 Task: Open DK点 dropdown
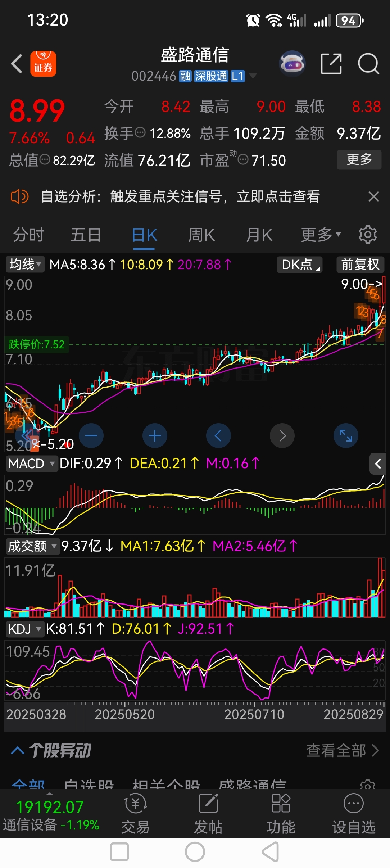click(x=300, y=265)
